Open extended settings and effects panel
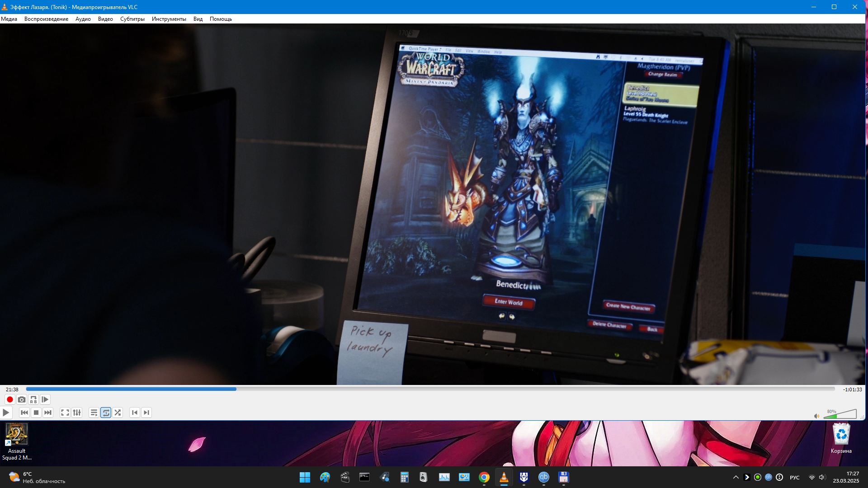Viewport: 868px width, 488px height. point(77,413)
